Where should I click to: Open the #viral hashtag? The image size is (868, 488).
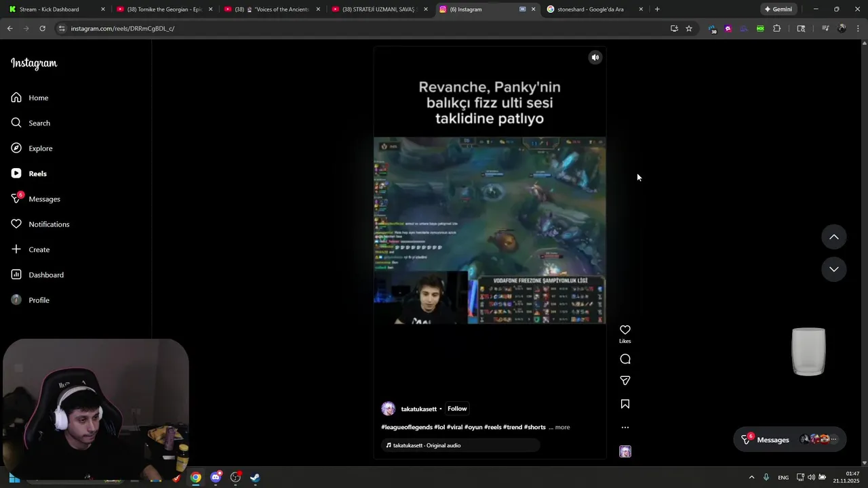tap(454, 427)
